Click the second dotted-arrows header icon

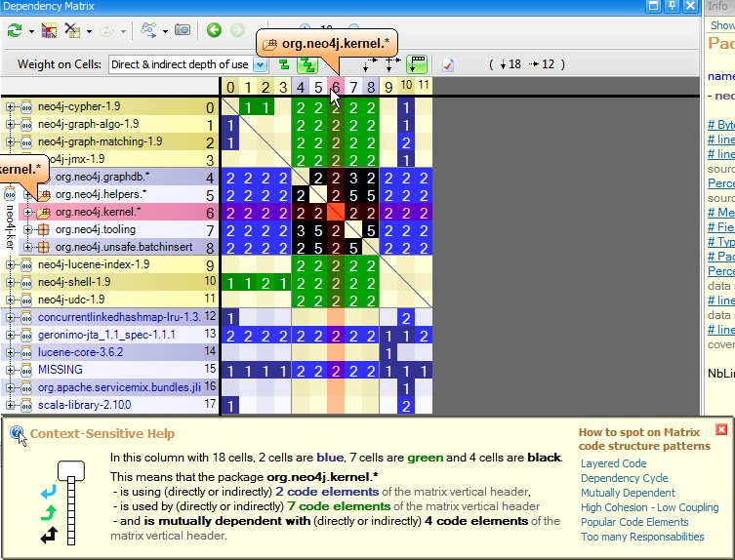391,63
